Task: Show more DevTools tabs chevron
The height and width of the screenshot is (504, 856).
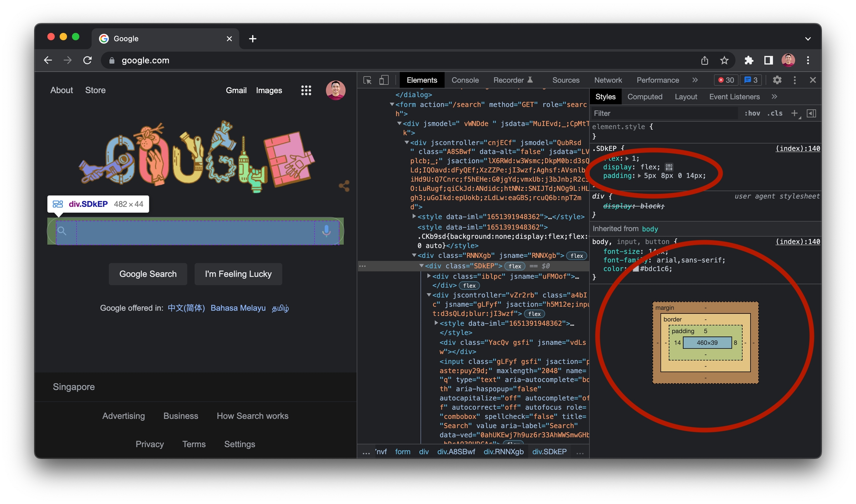Action: (x=695, y=80)
